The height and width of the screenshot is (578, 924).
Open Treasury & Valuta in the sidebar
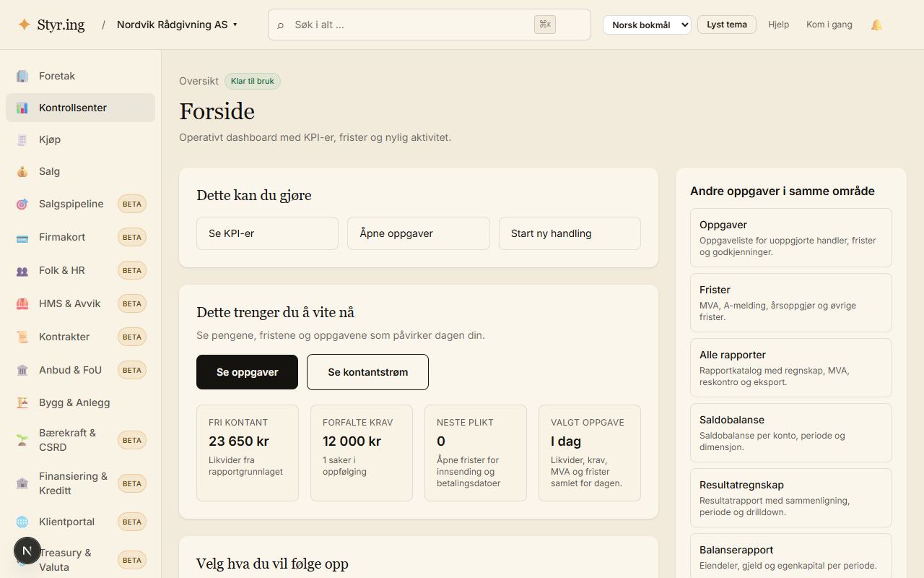tap(80, 560)
